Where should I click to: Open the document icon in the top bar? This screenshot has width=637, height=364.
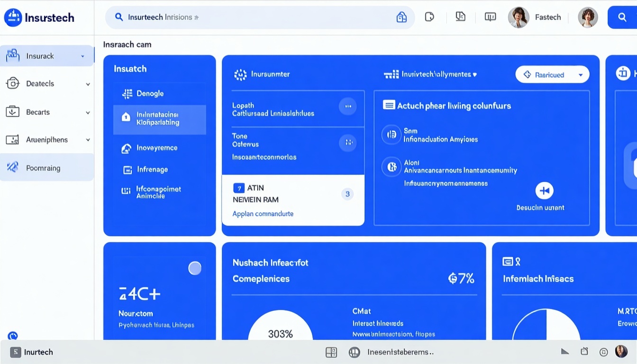coord(429,16)
